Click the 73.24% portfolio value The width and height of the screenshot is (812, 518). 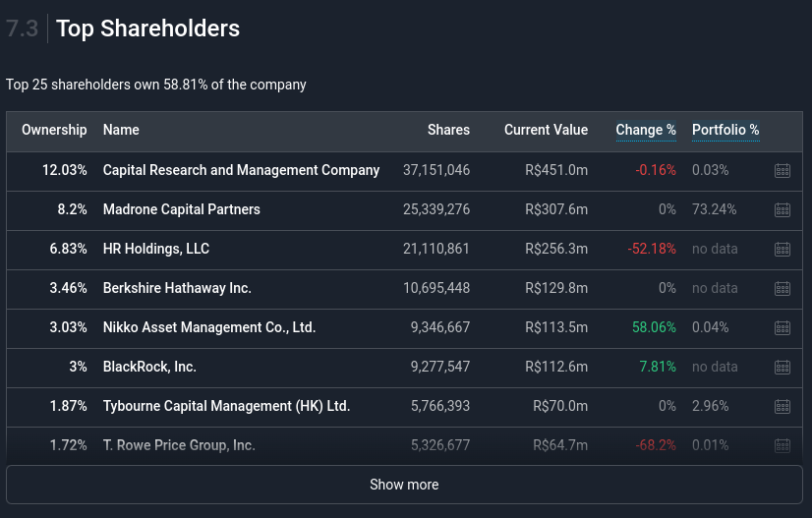point(714,209)
